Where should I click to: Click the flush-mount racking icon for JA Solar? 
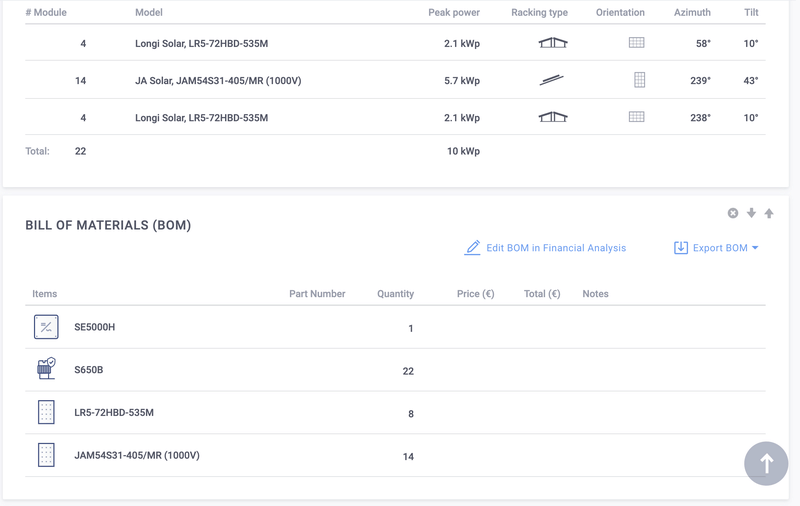pyautogui.click(x=552, y=80)
